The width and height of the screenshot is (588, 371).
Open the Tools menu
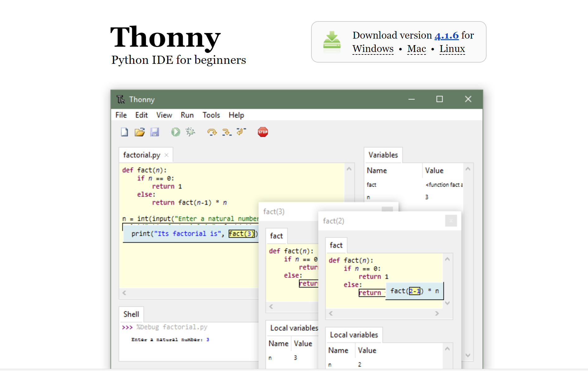pyautogui.click(x=211, y=115)
